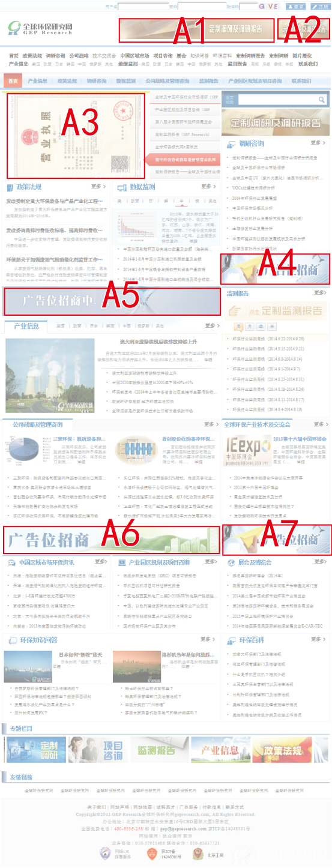Open the 首页 tab in orange navigation bar
Screen dimensions: 332x868
point(13,80)
